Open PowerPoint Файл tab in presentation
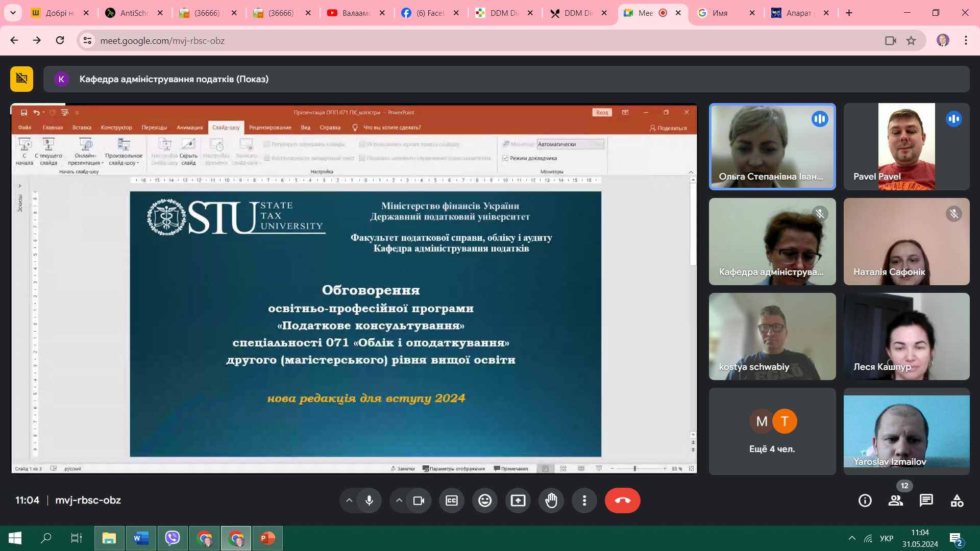 tap(24, 128)
